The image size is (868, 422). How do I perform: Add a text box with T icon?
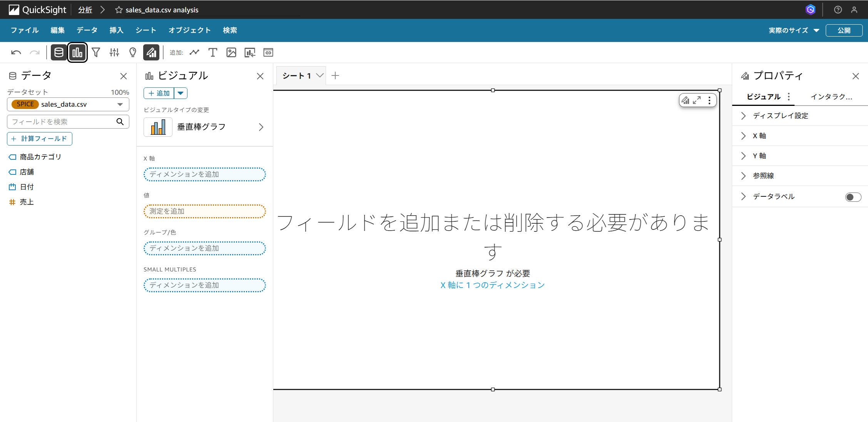coord(212,52)
